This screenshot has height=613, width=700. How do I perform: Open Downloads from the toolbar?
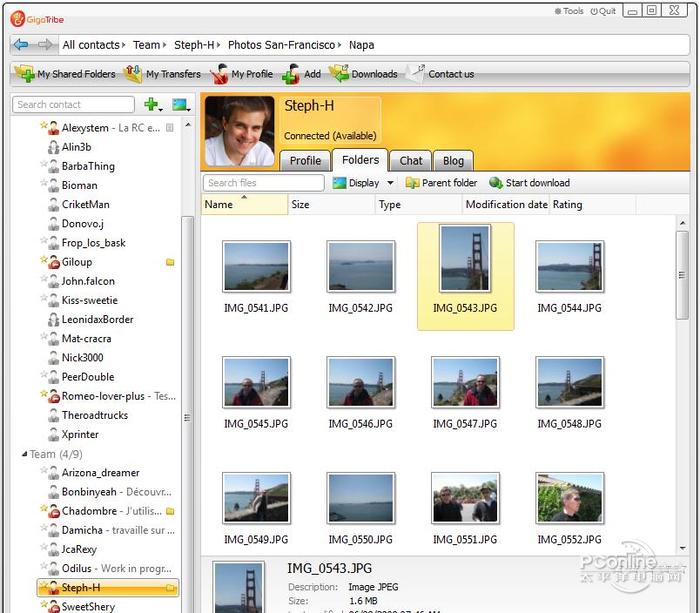(x=363, y=74)
